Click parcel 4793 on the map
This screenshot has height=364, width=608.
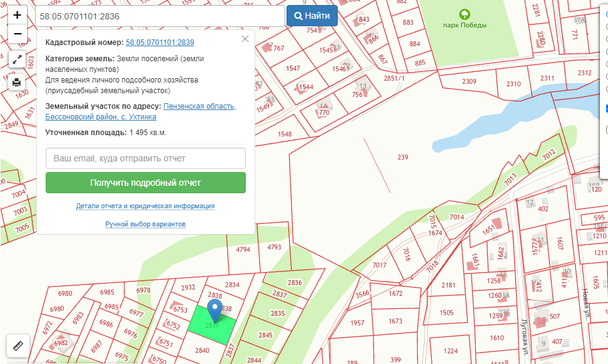point(274,247)
